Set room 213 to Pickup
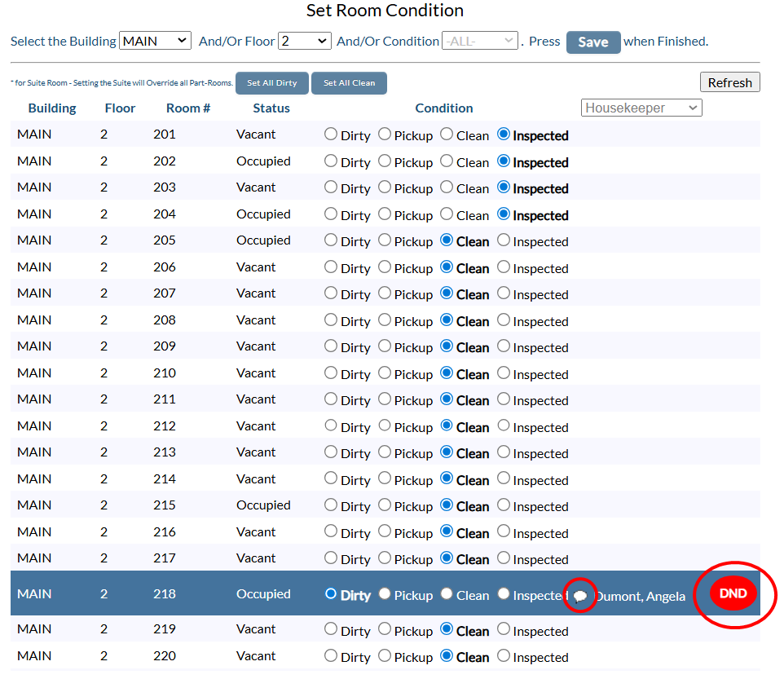 (x=385, y=452)
